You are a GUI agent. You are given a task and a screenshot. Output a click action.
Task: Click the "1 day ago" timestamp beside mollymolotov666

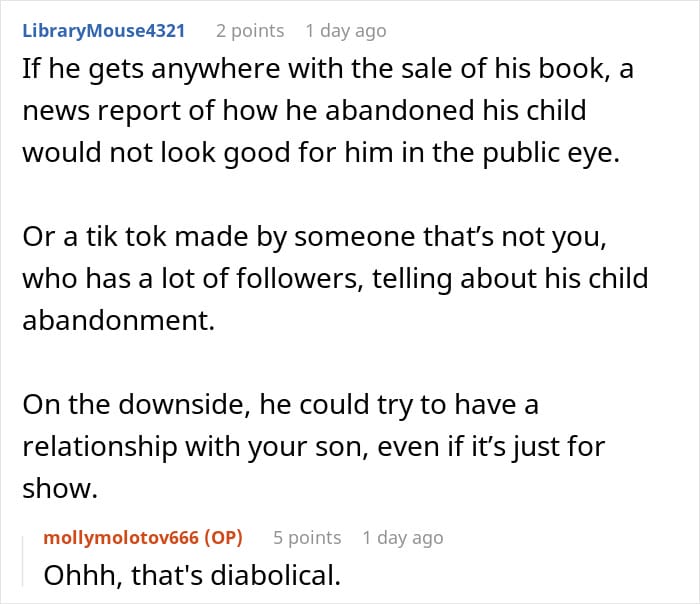click(x=403, y=537)
